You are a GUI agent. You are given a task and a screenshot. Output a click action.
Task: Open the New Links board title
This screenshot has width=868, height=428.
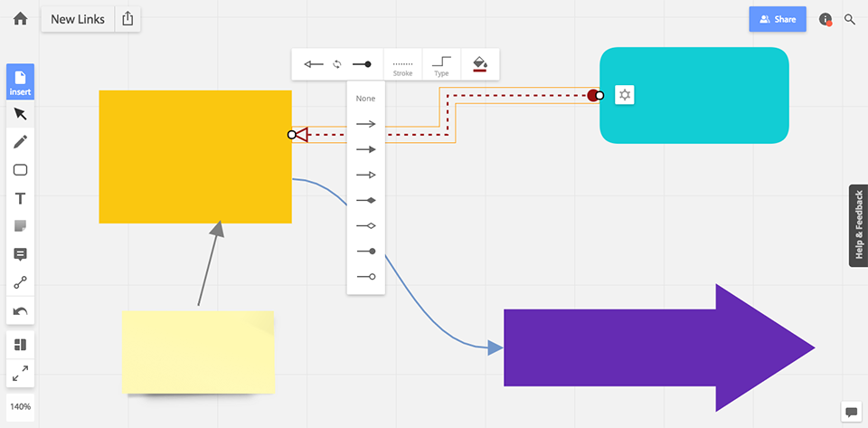(78, 19)
